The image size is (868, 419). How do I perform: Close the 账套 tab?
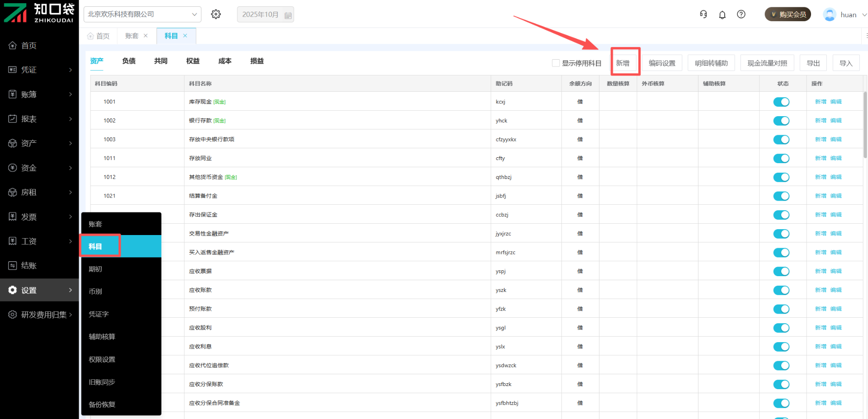[146, 36]
